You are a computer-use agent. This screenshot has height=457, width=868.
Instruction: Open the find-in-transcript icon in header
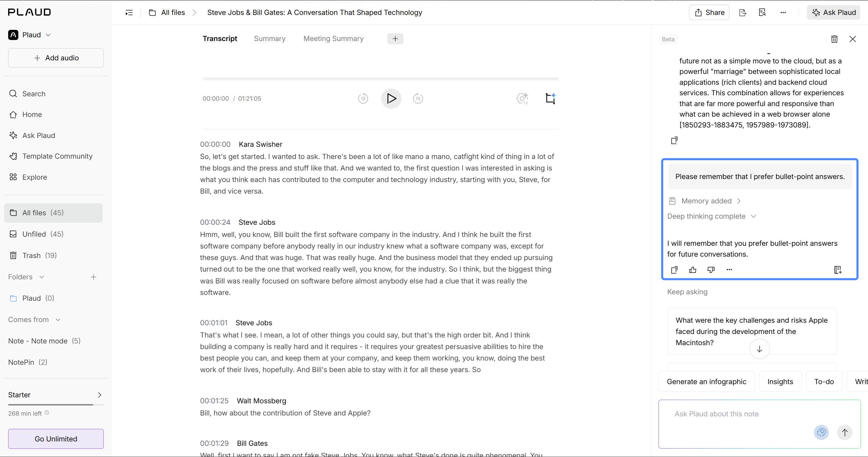pyautogui.click(x=762, y=13)
